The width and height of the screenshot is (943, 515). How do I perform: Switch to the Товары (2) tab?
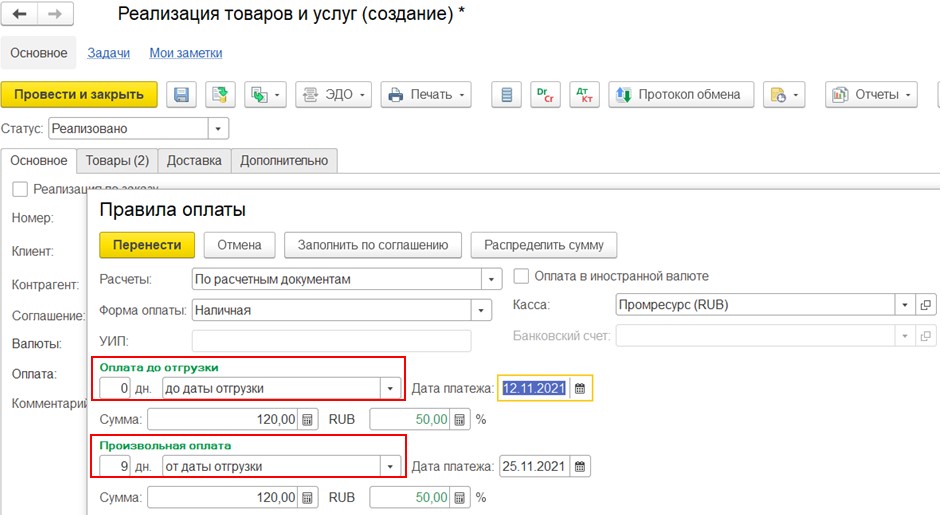click(117, 160)
